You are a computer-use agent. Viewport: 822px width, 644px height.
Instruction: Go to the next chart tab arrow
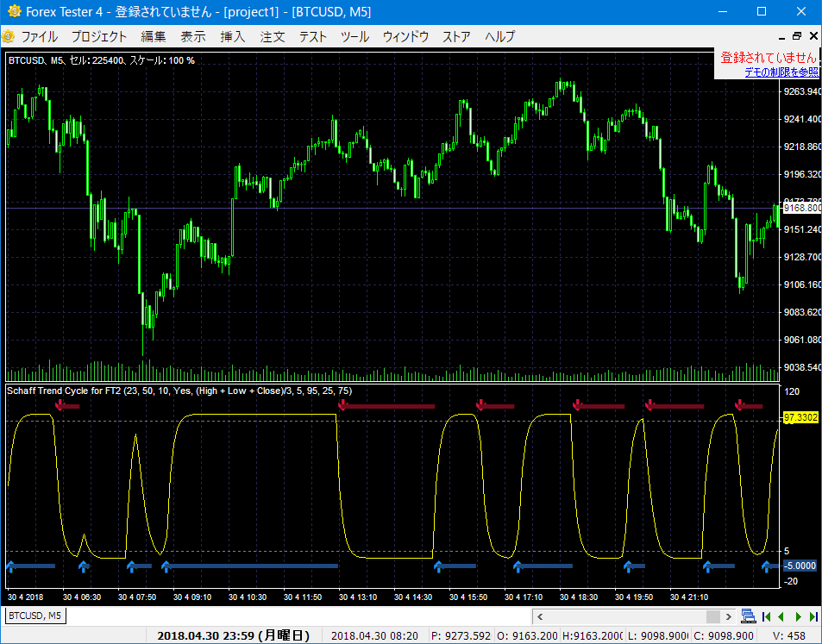point(799,616)
